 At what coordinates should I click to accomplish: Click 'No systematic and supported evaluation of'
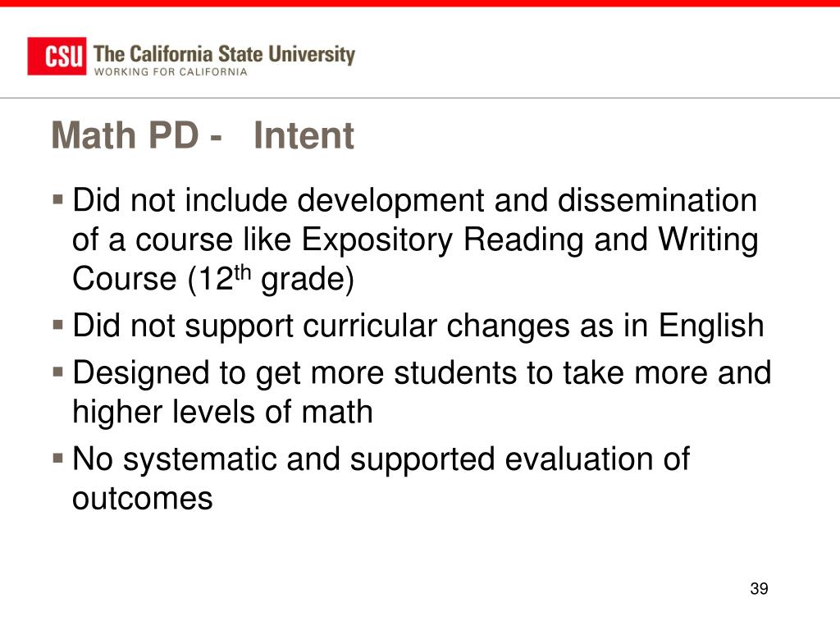(381, 459)
